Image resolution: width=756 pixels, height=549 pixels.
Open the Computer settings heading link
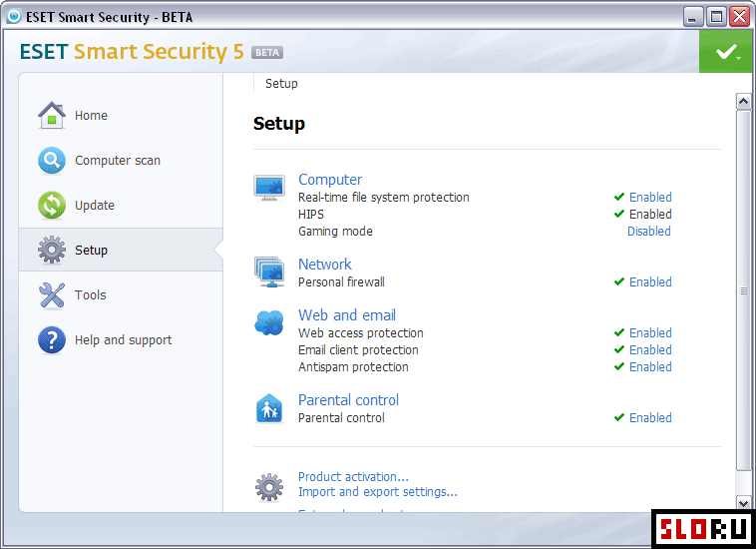tap(330, 179)
